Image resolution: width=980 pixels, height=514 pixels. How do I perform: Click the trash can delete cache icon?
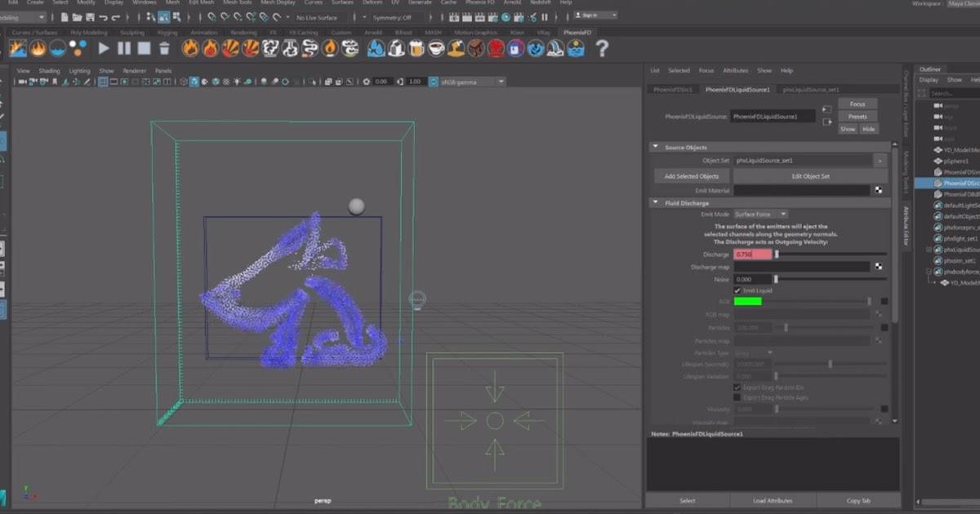(163, 49)
